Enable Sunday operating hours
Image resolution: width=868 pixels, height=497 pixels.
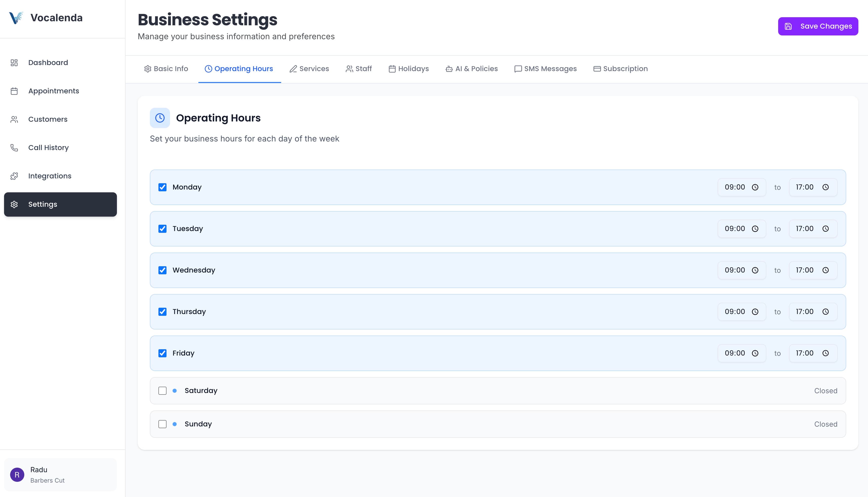click(x=162, y=424)
